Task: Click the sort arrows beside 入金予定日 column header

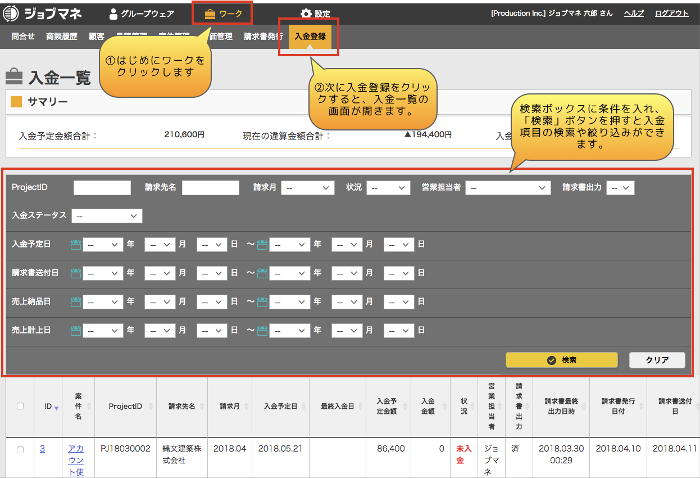Action: pos(304,406)
